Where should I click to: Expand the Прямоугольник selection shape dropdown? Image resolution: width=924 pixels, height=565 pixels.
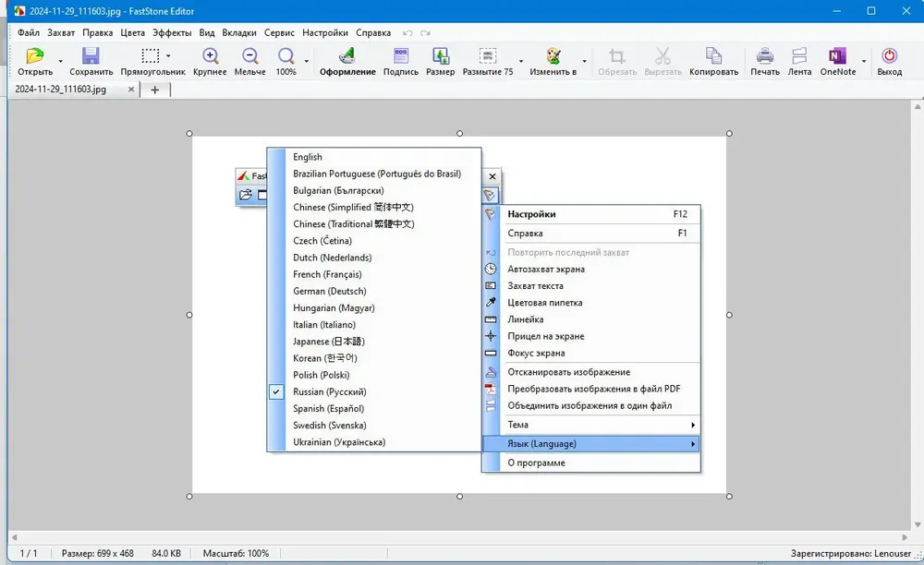coord(168,56)
